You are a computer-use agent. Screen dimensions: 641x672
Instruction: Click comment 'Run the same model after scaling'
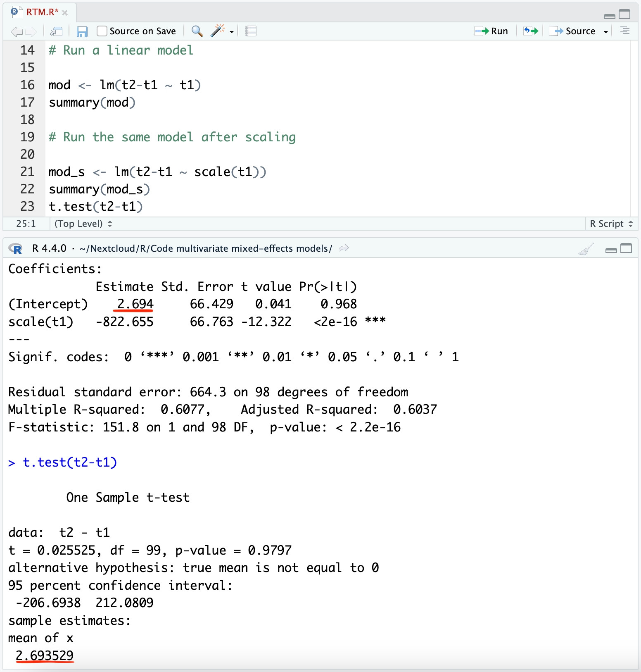[179, 137]
